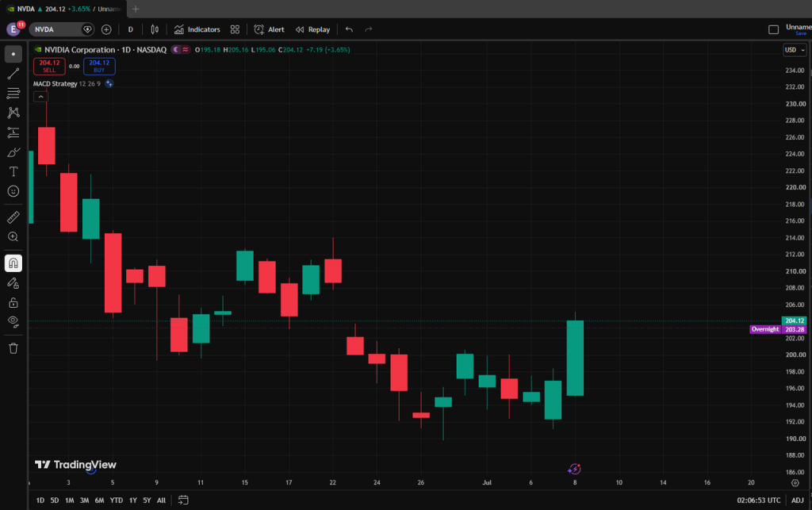The width and height of the screenshot is (812, 510).
Task: Open the go to date calendar
Action: pos(183,500)
